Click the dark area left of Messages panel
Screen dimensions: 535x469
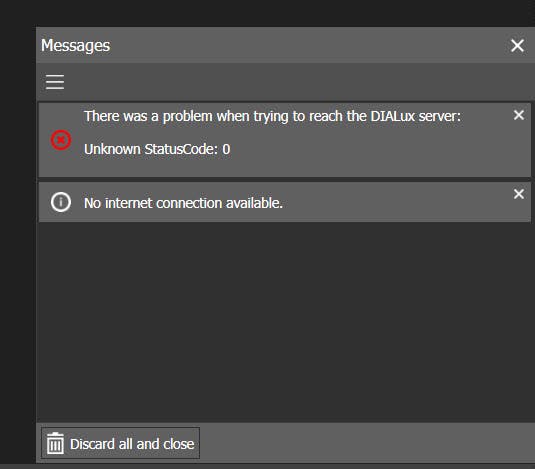(x=18, y=239)
